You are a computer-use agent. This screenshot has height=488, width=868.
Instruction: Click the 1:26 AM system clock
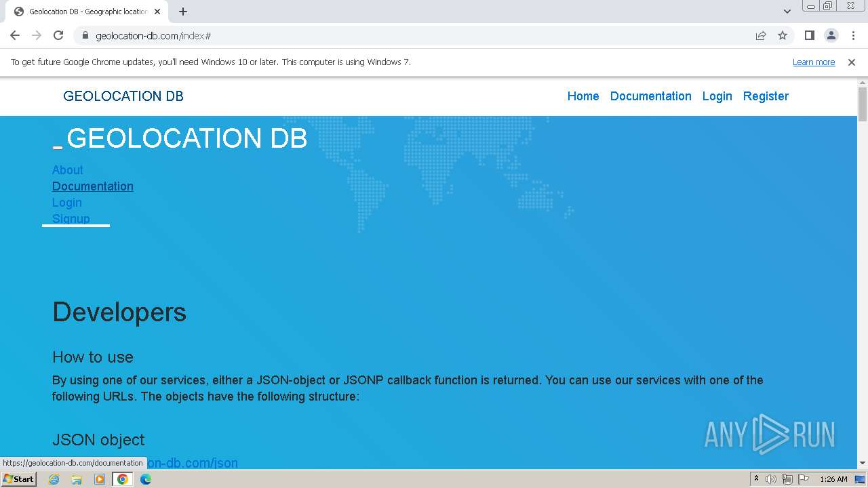point(833,479)
